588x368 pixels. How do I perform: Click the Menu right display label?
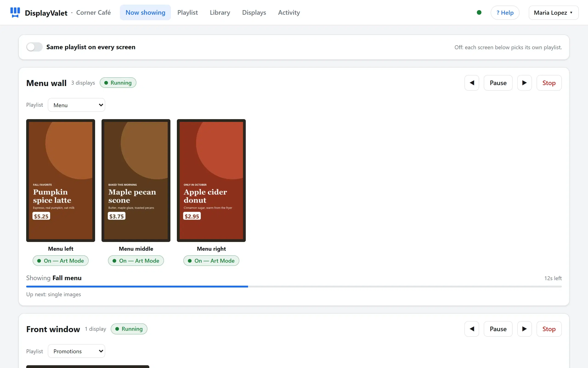tap(211, 249)
